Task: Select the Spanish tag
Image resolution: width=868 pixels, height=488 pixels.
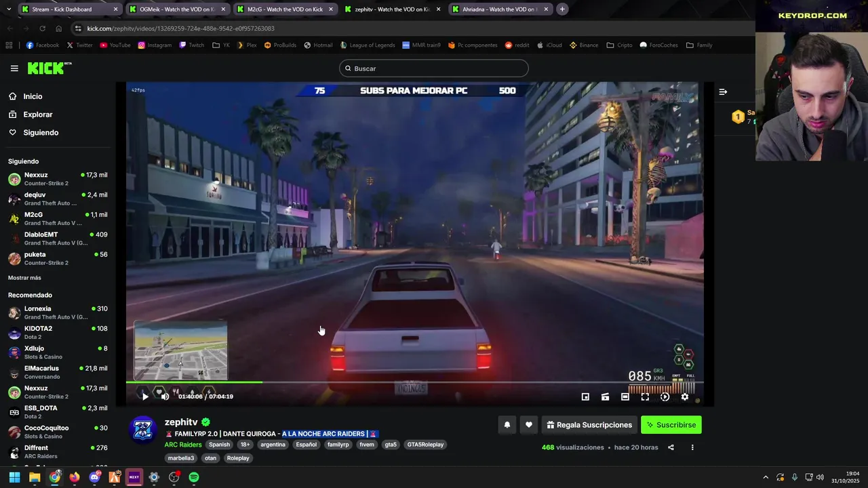Action: (219, 445)
